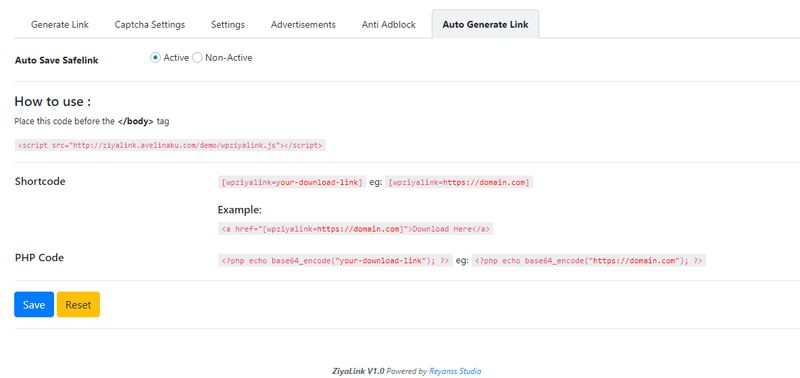The image size is (800, 378).
Task: Open the Generate Link tab
Action: pos(60,24)
